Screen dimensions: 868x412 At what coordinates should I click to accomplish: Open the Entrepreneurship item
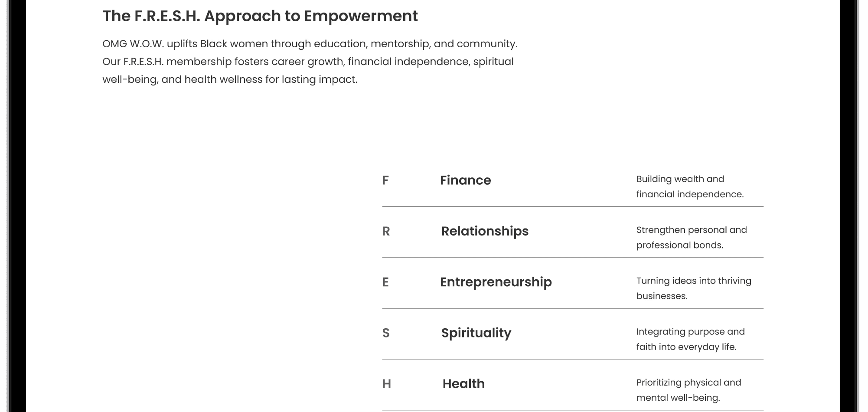(x=496, y=282)
